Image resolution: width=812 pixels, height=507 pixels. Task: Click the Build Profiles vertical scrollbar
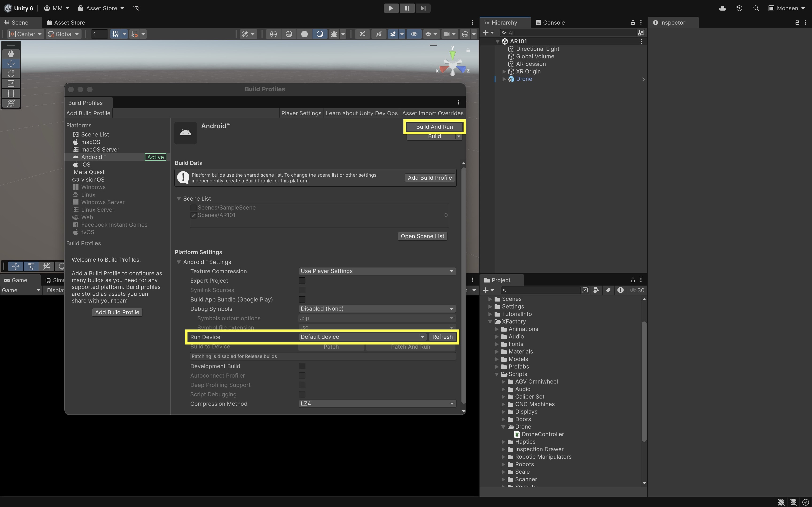coord(464,285)
